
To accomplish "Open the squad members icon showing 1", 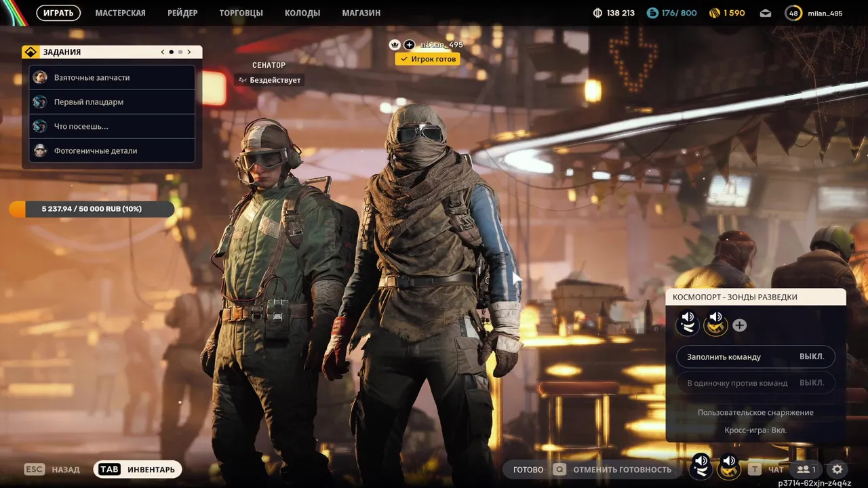I will pos(806,469).
